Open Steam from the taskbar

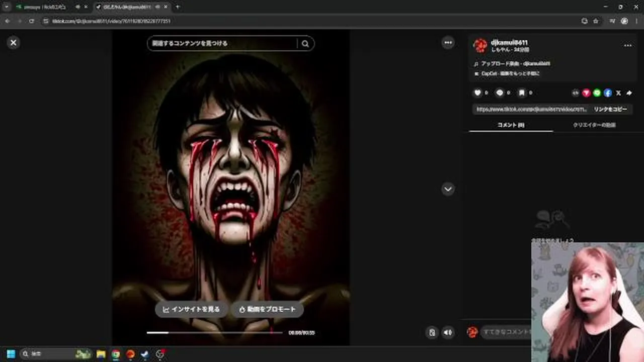click(x=145, y=354)
